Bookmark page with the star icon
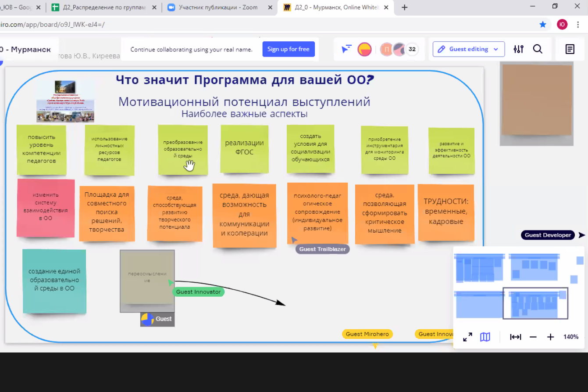 543,25
